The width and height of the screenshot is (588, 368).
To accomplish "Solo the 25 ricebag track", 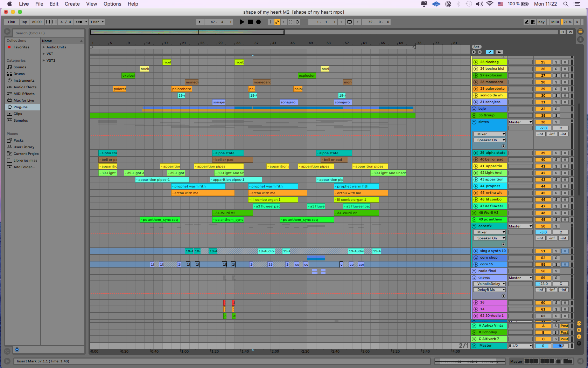I will tap(556, 62).
